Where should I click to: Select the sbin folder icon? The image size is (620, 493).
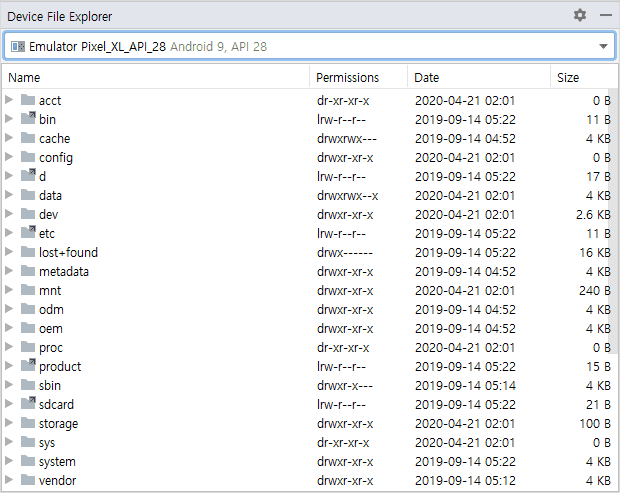point(28,384)
